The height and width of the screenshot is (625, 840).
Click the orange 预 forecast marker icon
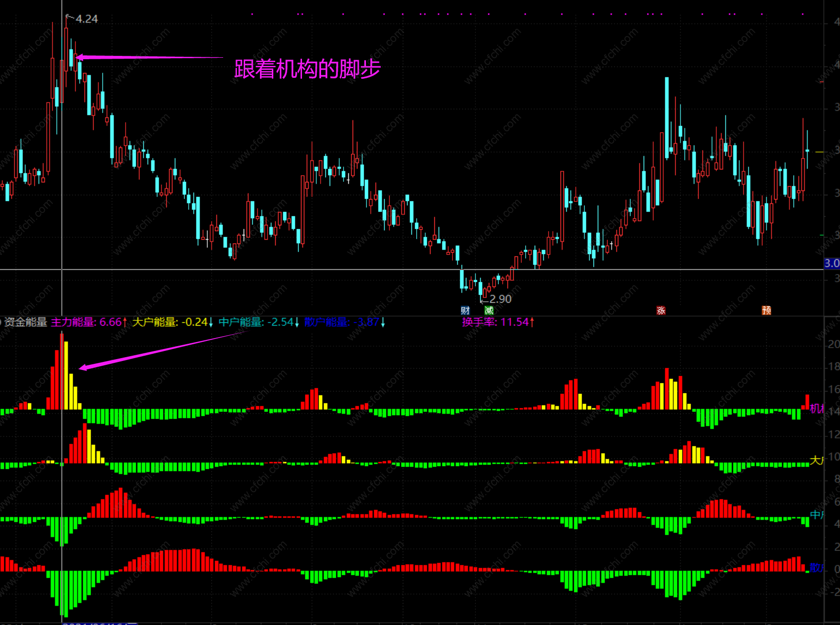(766, 310)
